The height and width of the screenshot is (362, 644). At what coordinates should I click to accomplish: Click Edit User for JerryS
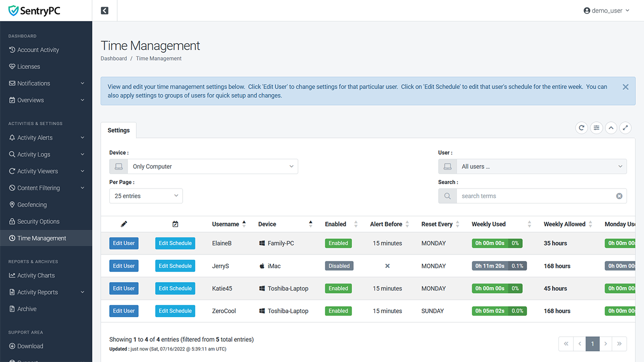coord(124,266)
